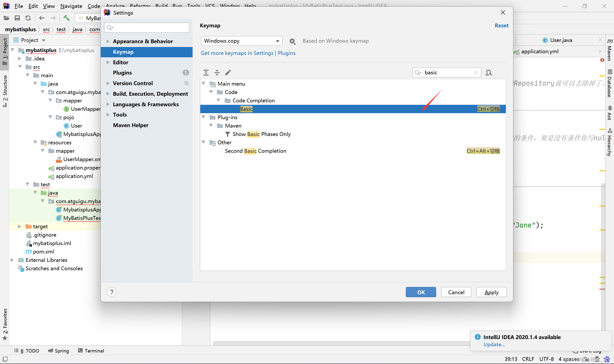Close the User.java editor tab
This screenshot has width=614, height=364.
click(x=600, y=40)
